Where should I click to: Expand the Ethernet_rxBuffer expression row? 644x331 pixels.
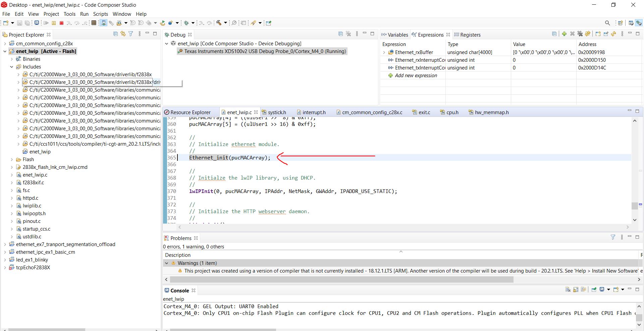384,52
